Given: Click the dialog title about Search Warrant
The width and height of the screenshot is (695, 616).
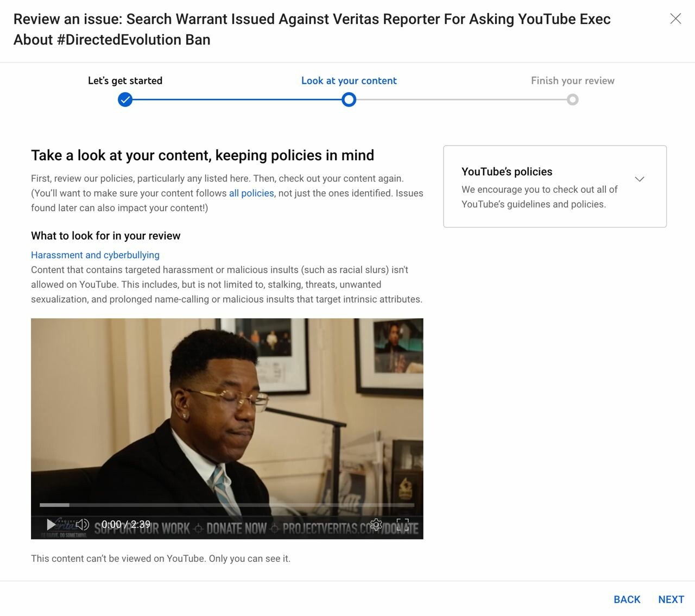Looking at the screenshot, I should (312, 29).
